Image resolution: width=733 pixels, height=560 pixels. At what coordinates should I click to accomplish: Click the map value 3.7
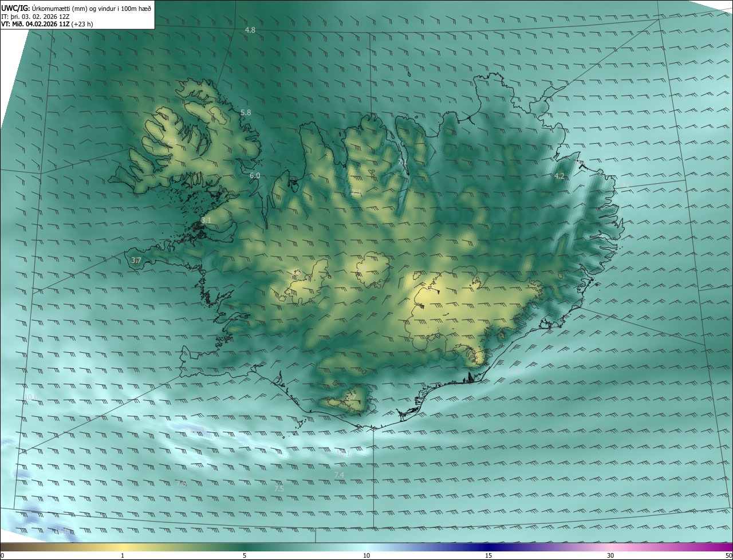136,261
